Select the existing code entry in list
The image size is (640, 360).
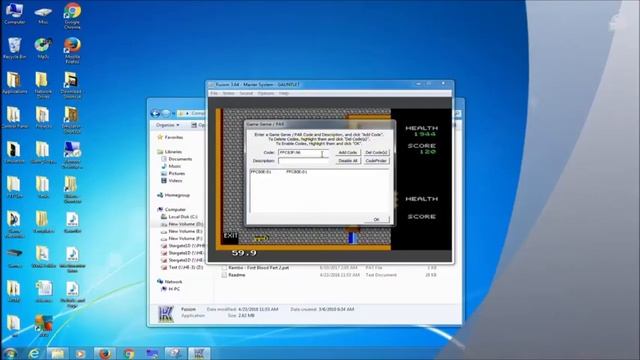pyautogui.click(x=279, y=172)
